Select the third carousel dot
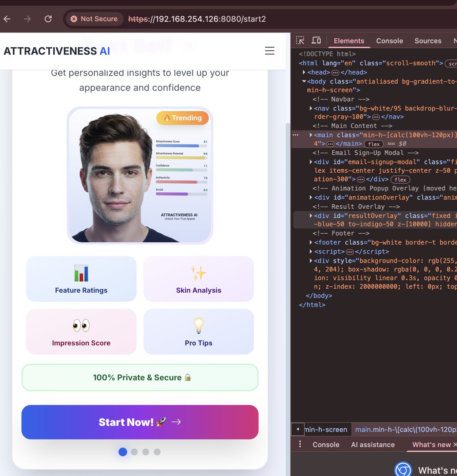This screenshot has height=476, width=457. (x=146, y=452)
